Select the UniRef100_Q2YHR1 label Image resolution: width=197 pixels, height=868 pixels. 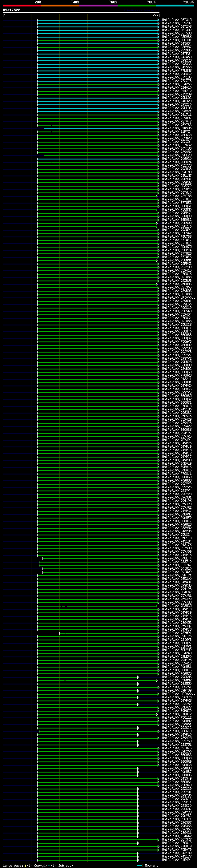177,633
